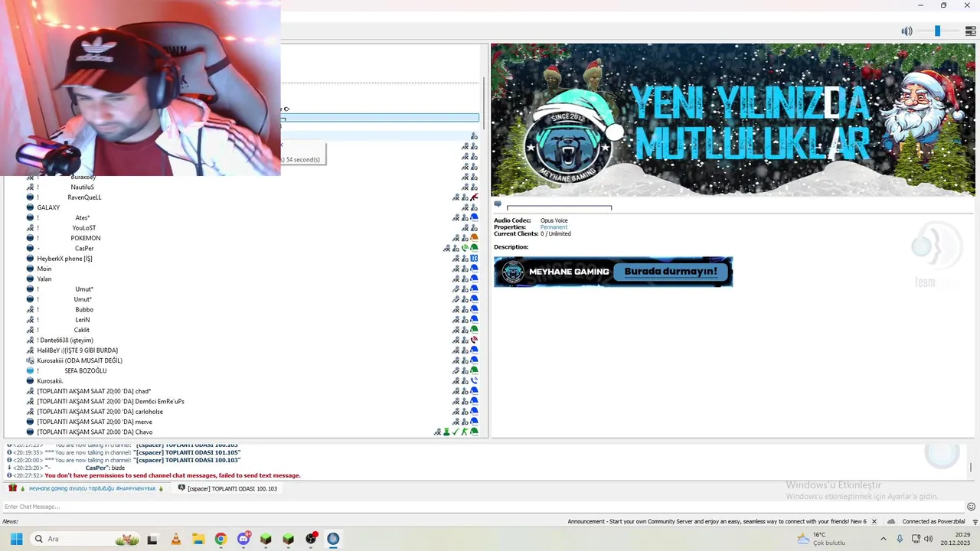
Task: Click the green hat badge on Caklit's row
Action: point(474,330)
